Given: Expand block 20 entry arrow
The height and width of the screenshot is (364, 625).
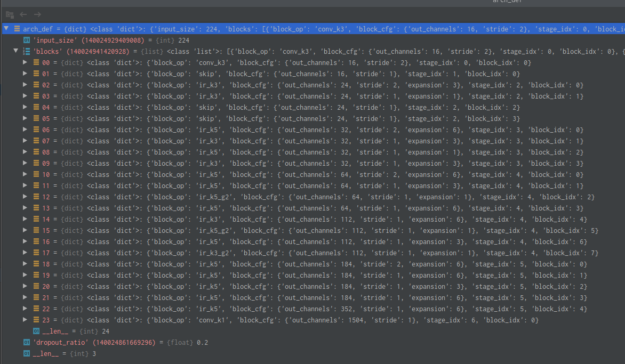Looking at the screenshot, I should pos(25,286).
